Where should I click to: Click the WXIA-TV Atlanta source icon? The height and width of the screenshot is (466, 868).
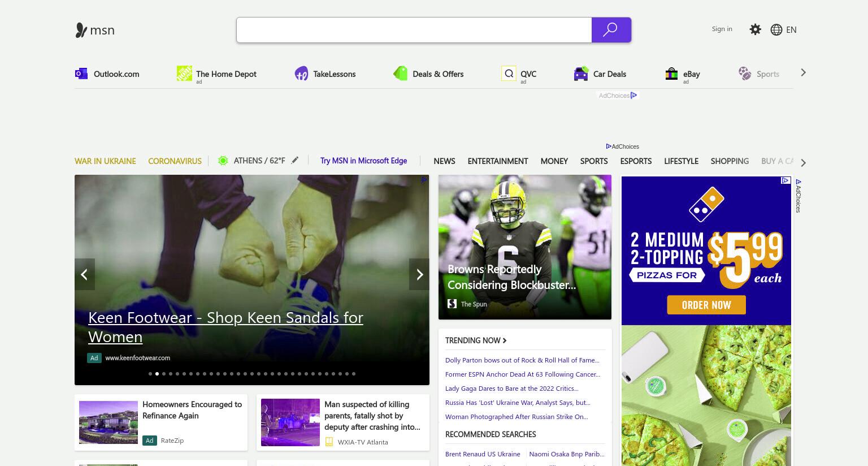[329, 442]
